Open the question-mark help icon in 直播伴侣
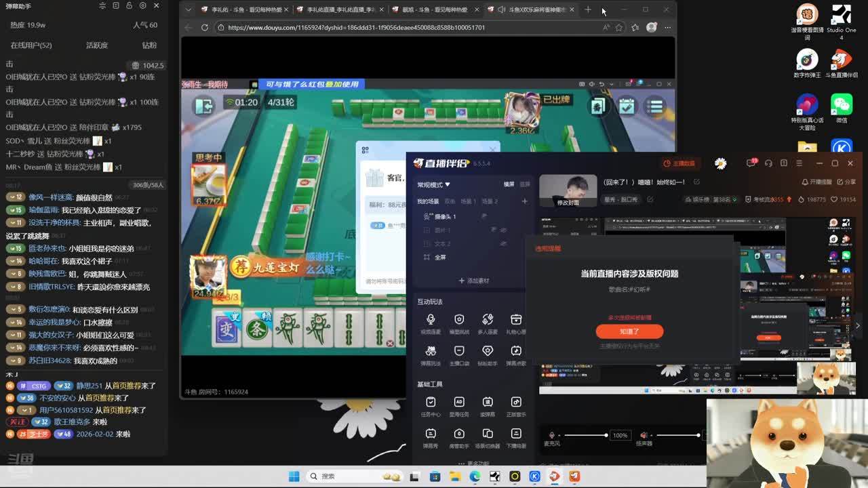Image resolution: width=868 pixels, height=488 pixels. [784, 163]
